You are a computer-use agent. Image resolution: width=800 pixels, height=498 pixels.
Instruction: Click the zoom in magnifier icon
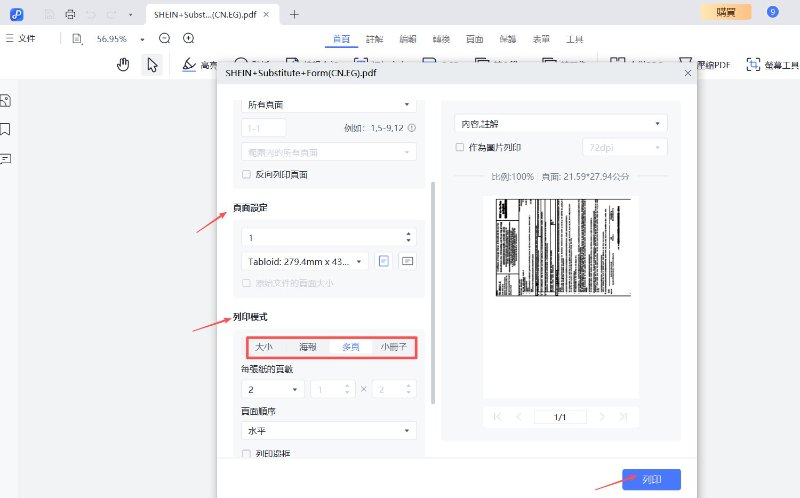coord(188,38)
